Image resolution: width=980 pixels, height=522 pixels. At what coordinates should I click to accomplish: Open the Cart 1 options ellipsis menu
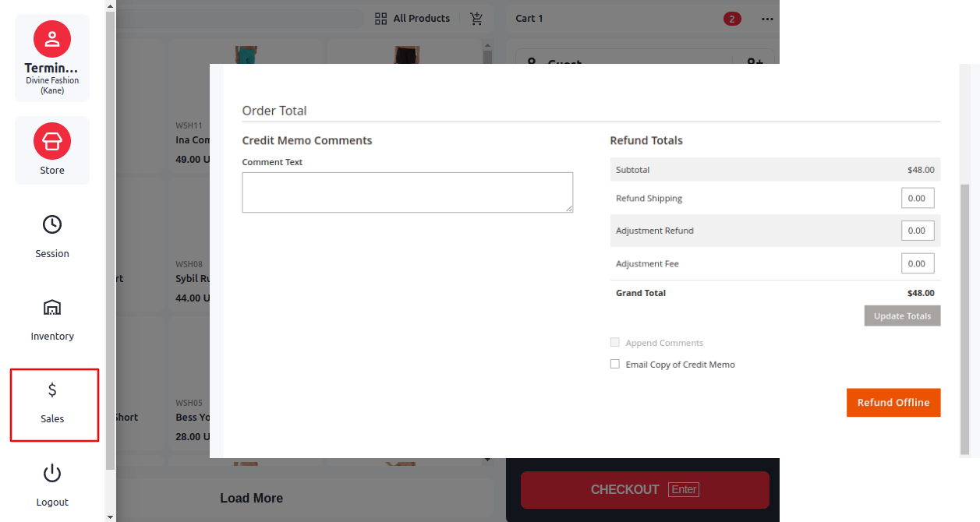[x=766, y=18]
